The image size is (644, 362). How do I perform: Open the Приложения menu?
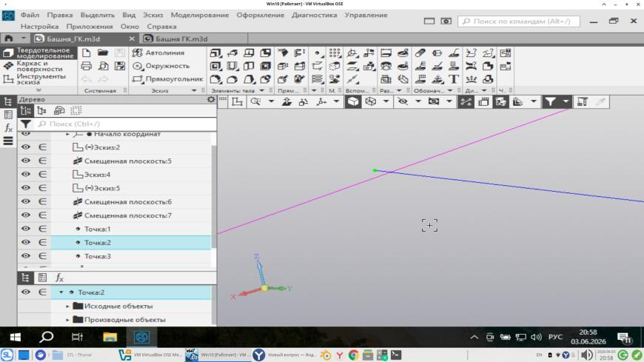coord(89,27)
